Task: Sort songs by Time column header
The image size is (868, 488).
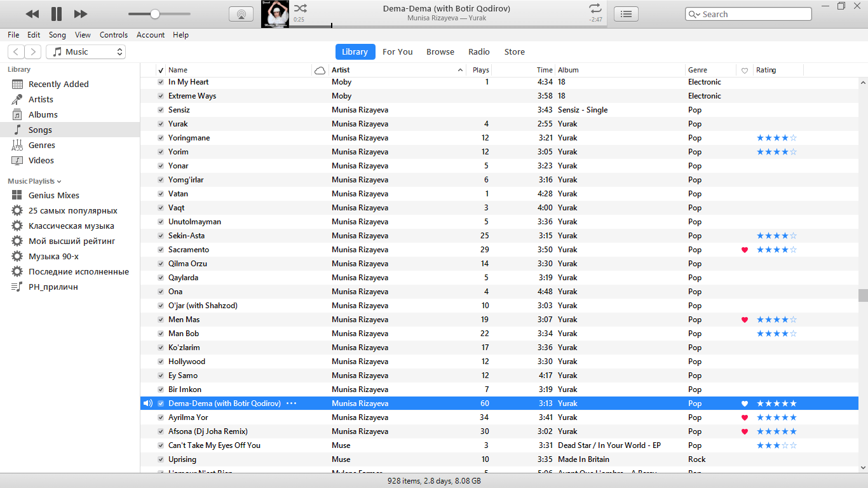Action: tap(524, 70)
